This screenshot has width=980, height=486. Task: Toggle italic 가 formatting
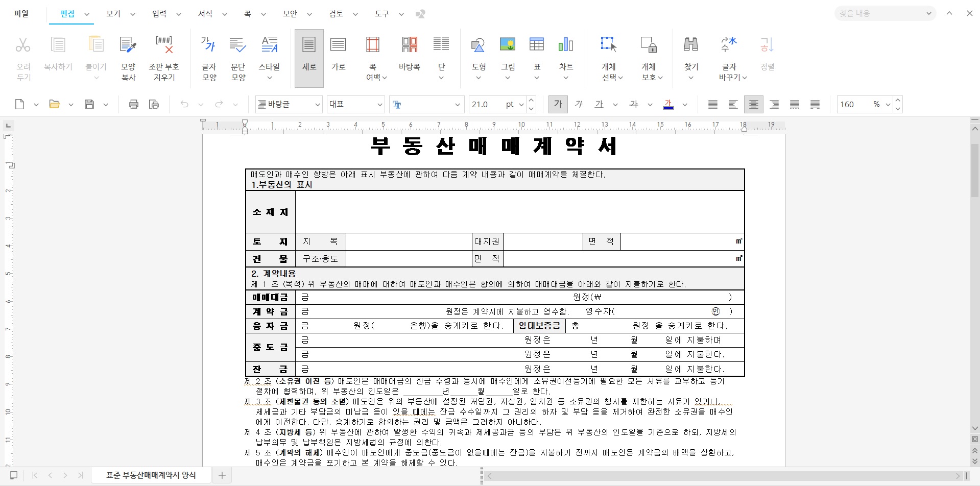click(x=579, y=104)
